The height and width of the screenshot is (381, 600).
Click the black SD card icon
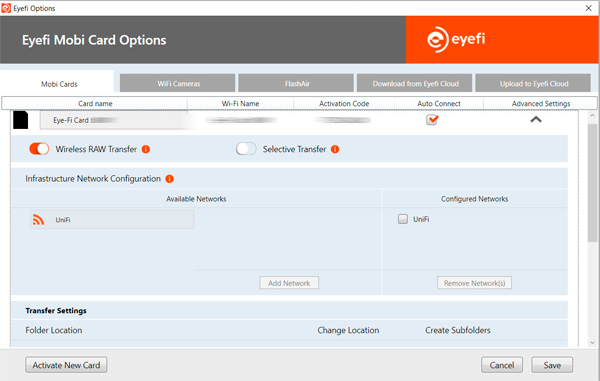pos(21,120)
